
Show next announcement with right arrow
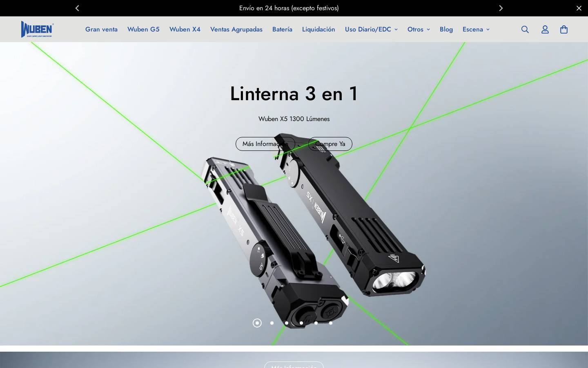coord(501,8)
